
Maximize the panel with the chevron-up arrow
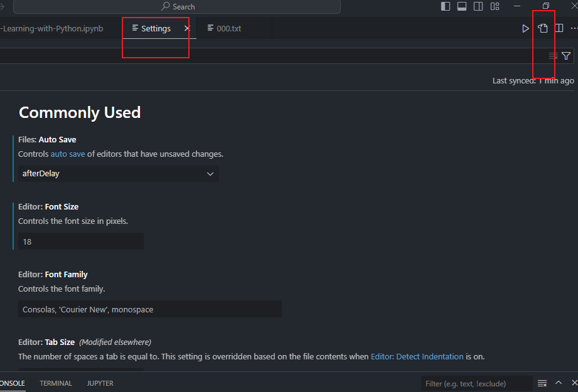coord(559,383)
